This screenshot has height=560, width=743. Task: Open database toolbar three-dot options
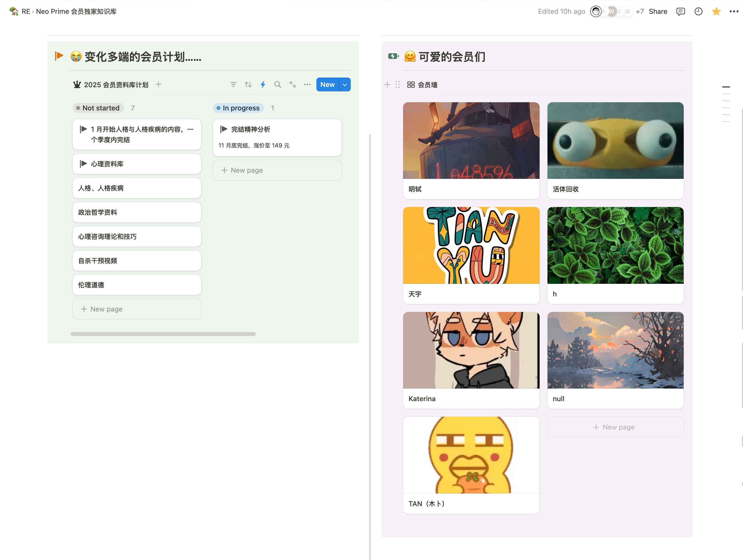307,84
